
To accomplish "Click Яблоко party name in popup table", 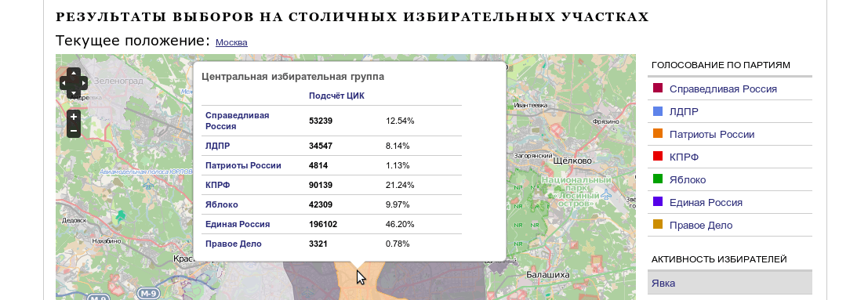I will 221,204.
